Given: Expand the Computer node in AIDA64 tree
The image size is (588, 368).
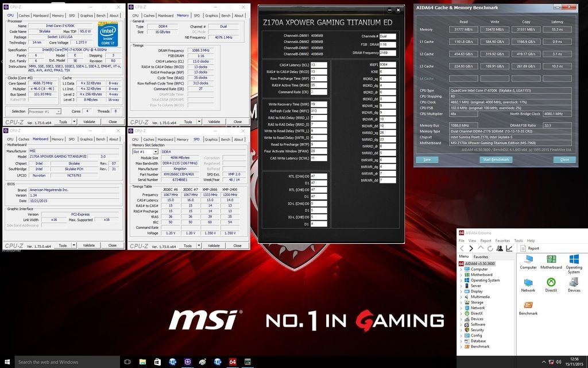Looking at the screenshot, I should (461, 269).
